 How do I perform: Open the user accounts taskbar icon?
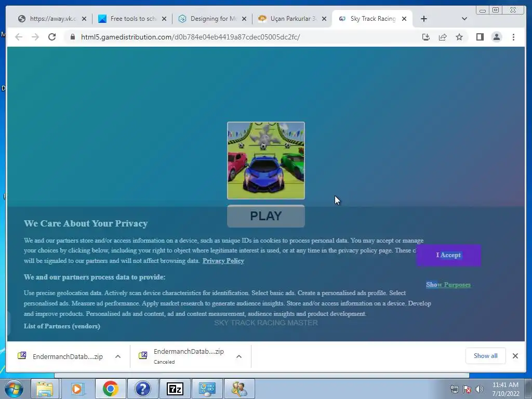pos(239,389)
